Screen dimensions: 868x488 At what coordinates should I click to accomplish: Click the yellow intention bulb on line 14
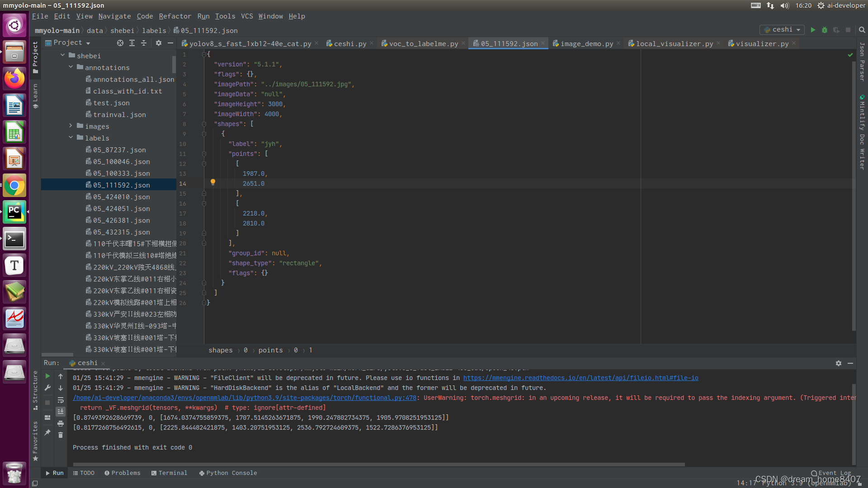(x=213, y=183)
